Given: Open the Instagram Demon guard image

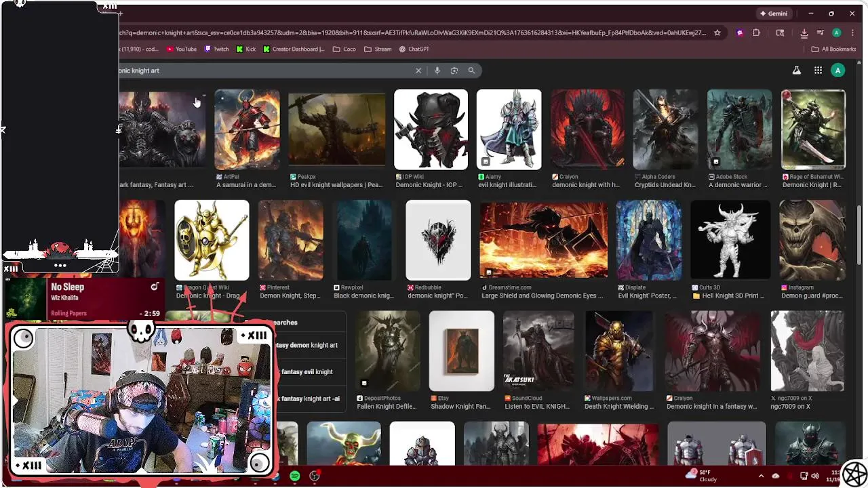Looking at the screenshot, I should click(812, 240).
